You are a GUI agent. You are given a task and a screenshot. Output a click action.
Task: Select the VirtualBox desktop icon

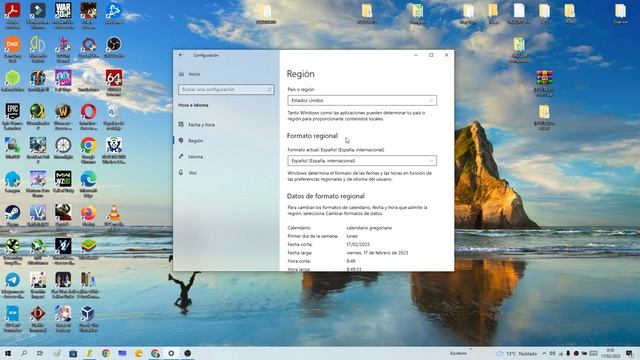click(89, 319)
